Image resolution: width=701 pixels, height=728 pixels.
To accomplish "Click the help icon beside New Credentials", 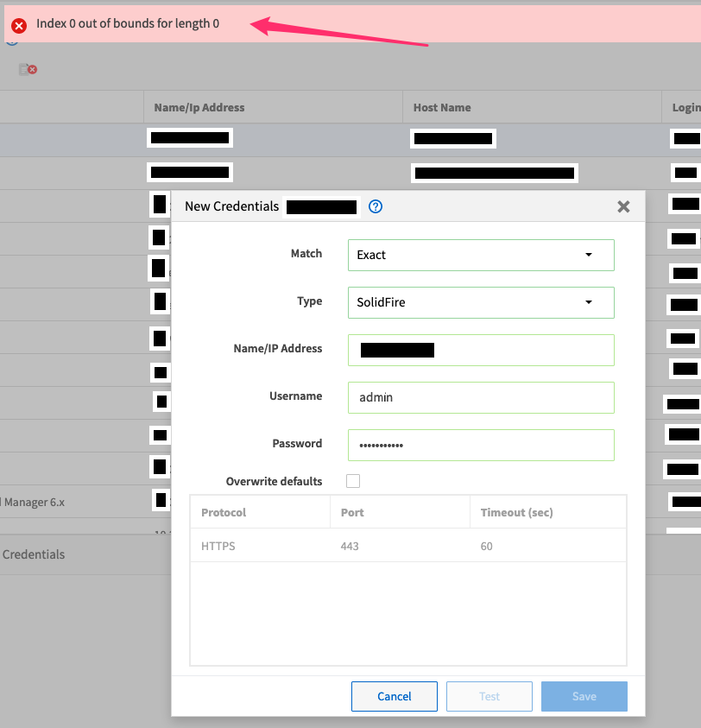I will click(x=376, y=206).
